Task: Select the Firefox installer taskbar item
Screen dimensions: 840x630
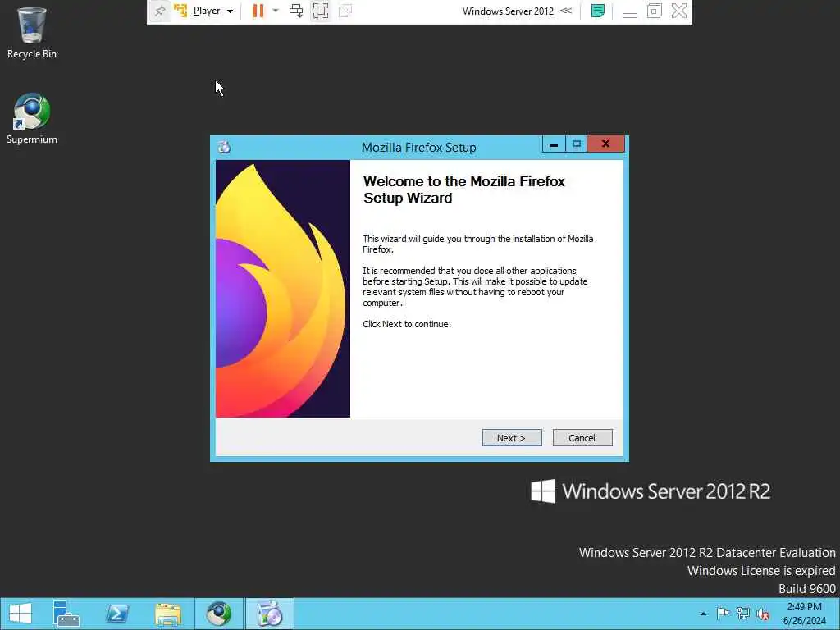Action: (269, 614)
